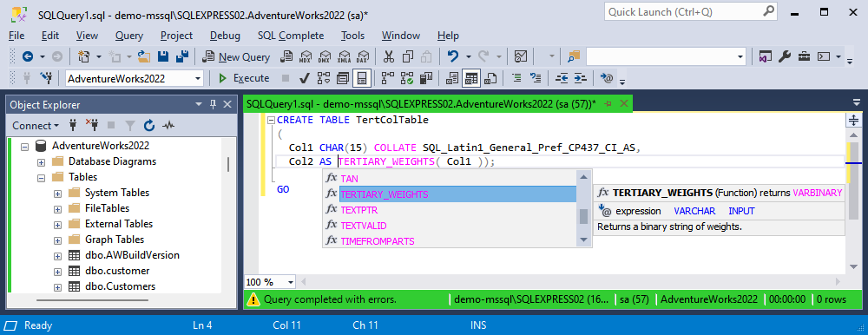Screen dimensions: 868x335
Task: Click the New Query button
Action: point(236,57)
